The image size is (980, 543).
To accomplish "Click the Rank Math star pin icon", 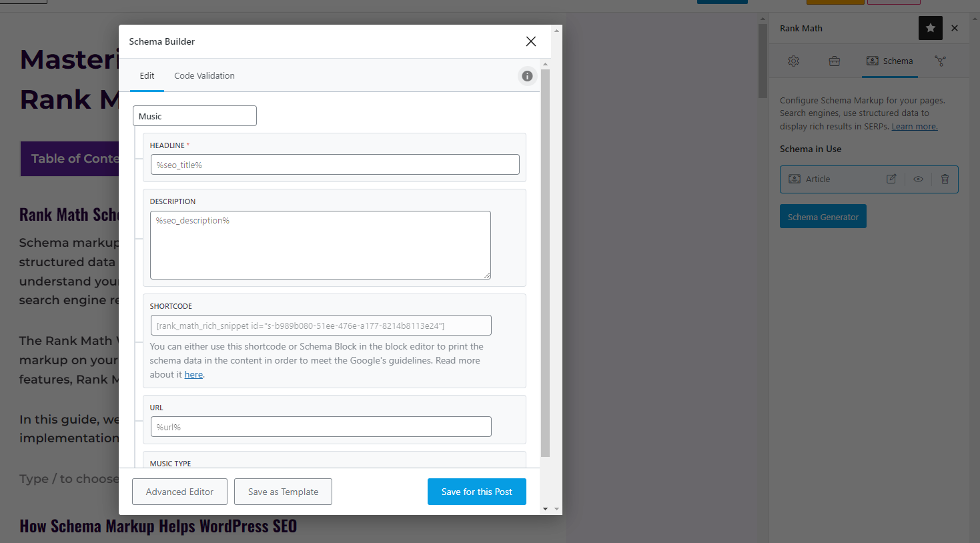I will (x=930, y=28).
